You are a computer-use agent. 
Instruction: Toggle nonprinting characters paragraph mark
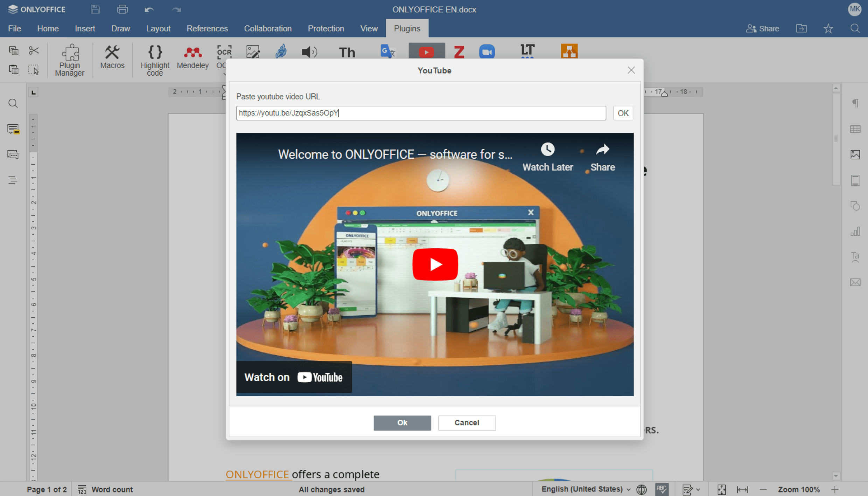click(855, 103)
